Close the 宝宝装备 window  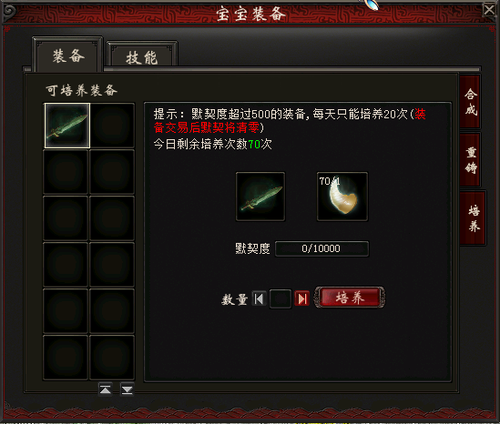coord(489,10)
